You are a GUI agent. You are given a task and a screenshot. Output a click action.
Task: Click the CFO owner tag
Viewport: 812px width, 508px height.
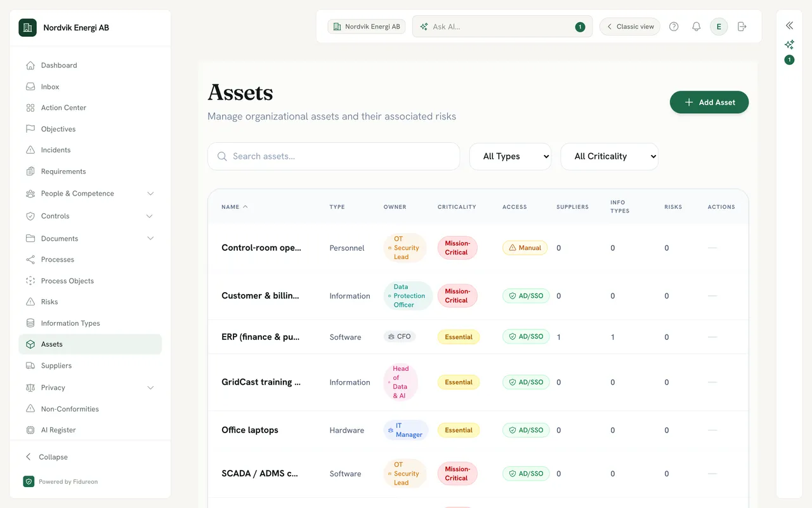pos(400,337)
